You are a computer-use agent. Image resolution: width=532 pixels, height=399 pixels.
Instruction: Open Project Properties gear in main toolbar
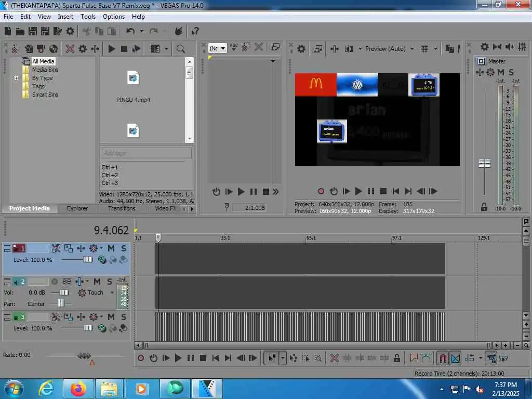coord(70,32)
